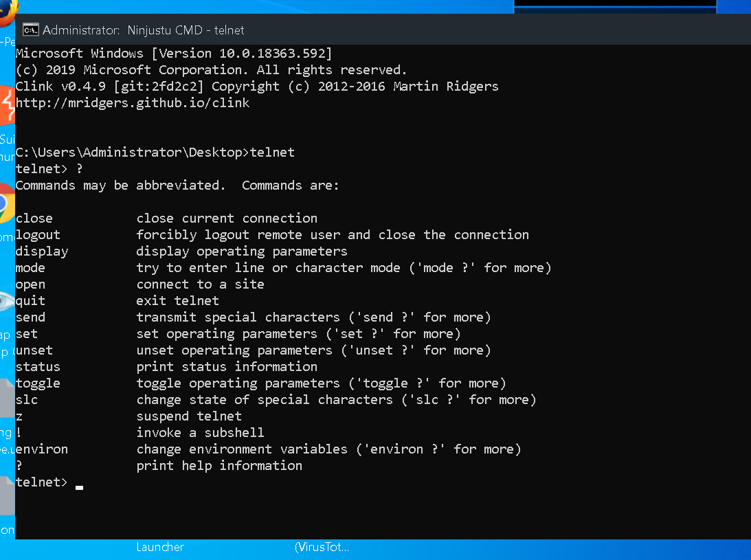Click the '2019 Microsoft Corporation' copyright line

211,70
